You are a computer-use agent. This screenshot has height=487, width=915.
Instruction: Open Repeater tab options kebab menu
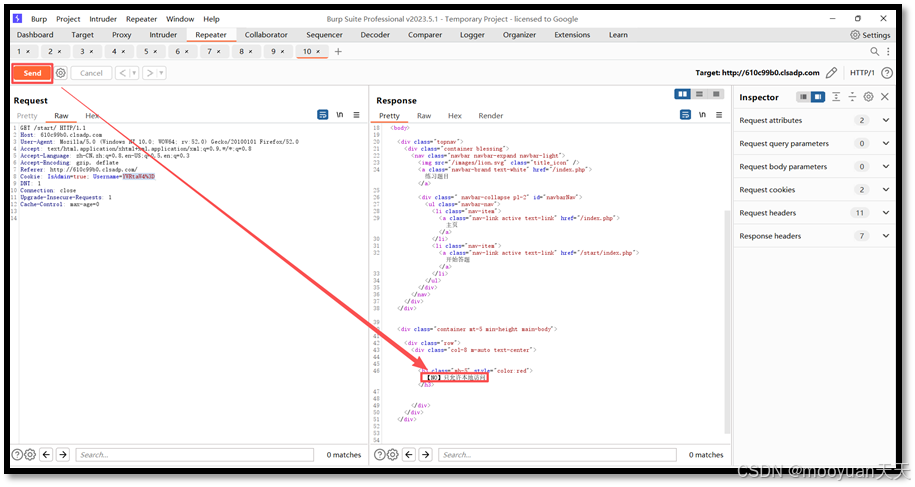click(x=888, y=51)
